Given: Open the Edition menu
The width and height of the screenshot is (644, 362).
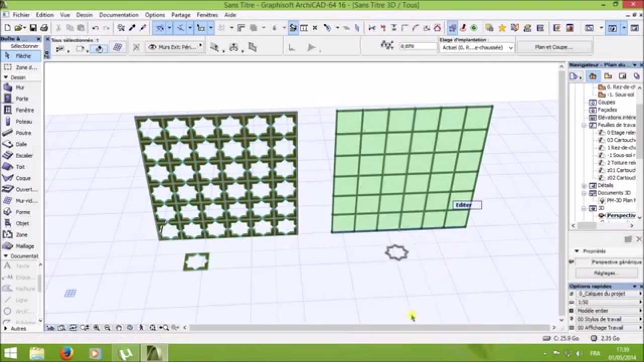Looking at the screenshot, I should 45,15.
